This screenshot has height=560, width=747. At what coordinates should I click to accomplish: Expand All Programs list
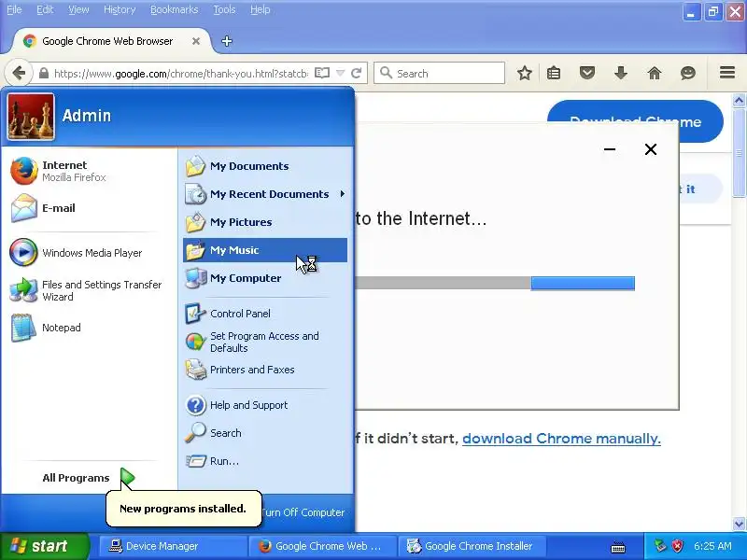click(x=88, y=478)
